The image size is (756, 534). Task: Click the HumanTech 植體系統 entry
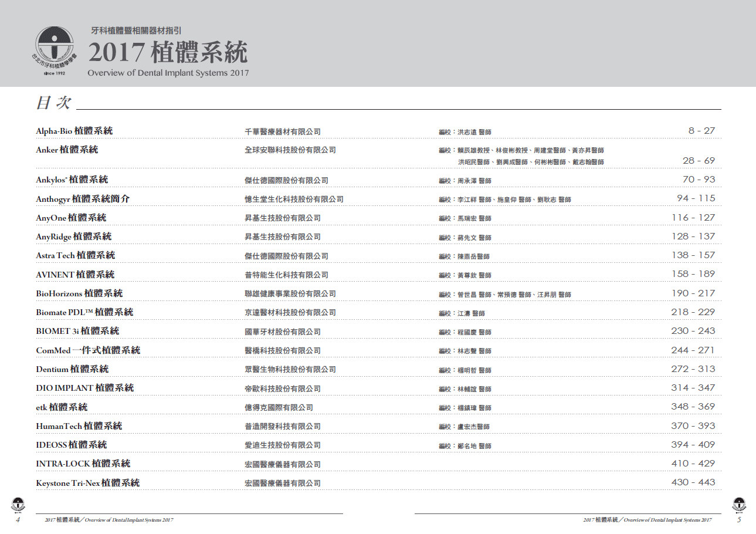click(79, 426)
